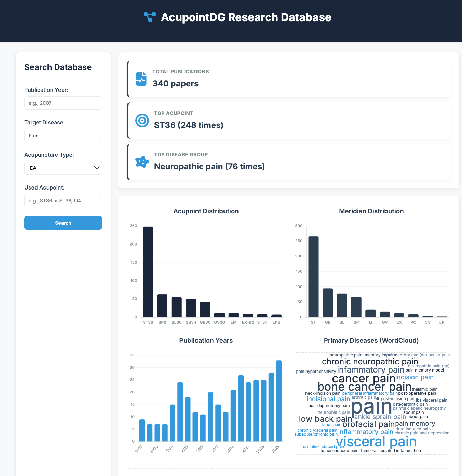Click "visceral pain" in the word cloud
Image resolution: width=462 pixels, height=476 pixels.
tap(376, 442)
